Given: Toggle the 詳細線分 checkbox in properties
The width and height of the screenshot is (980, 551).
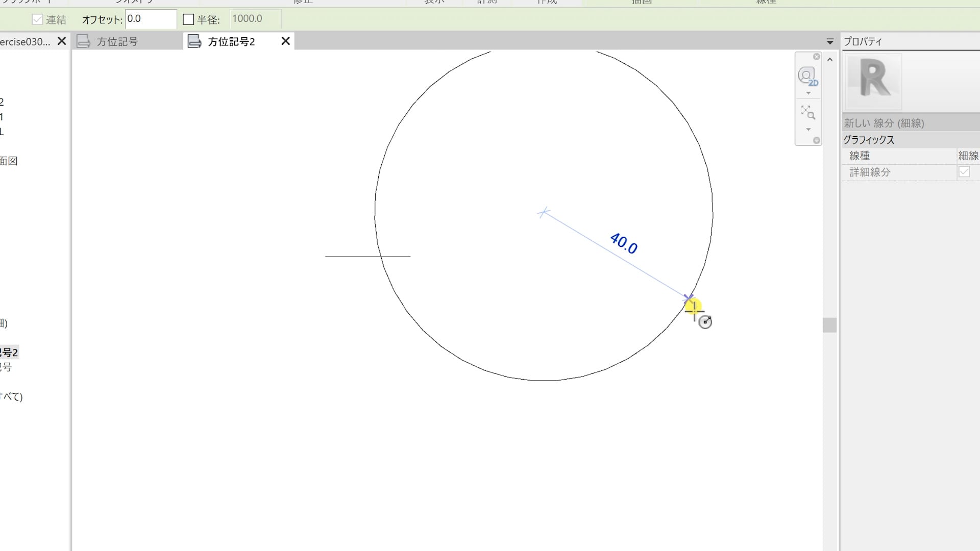Looking at the screenshot, I should click(x=964, y=172).
